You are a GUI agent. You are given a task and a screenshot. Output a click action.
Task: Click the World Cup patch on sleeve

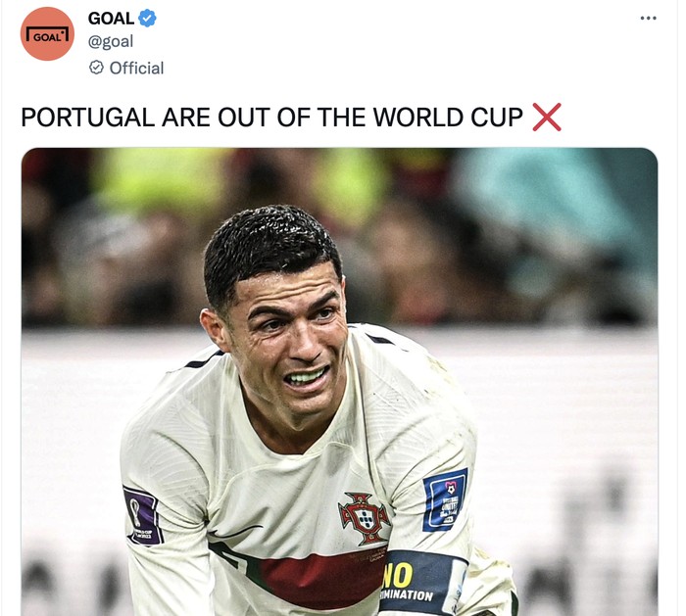[143, 516]
